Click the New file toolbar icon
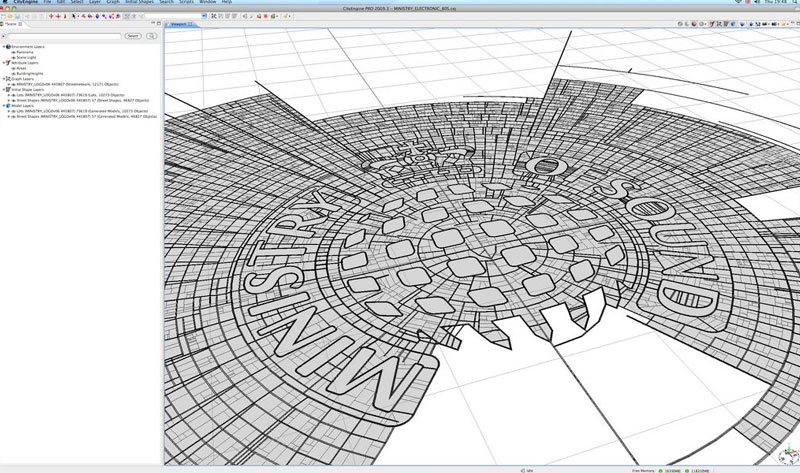The image size is (800, 473). (4, 17)
